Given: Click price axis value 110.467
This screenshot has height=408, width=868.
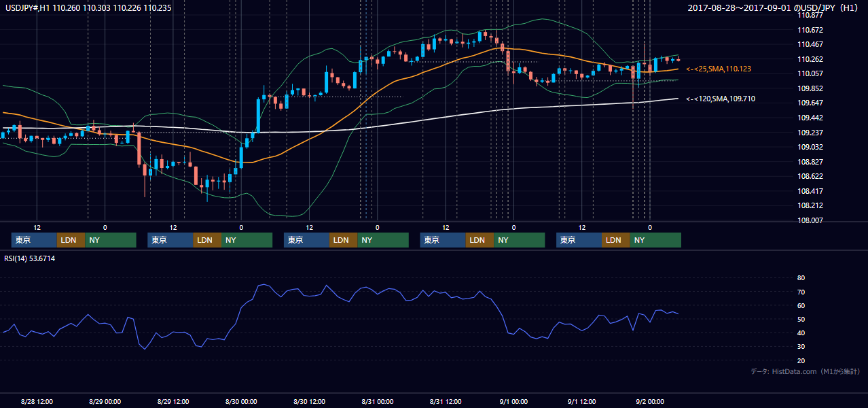Looking at the screenshot, I should (x=811, y=44).
